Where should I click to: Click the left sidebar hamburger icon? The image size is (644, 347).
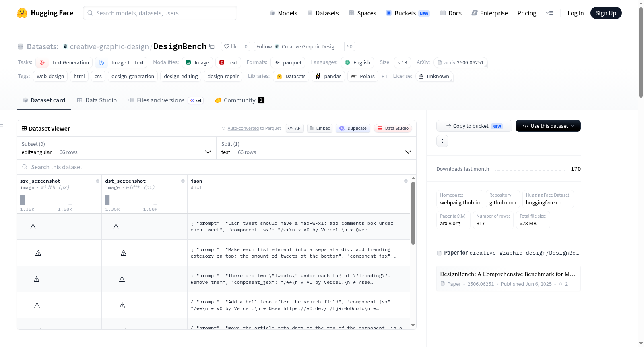[2, 125]
